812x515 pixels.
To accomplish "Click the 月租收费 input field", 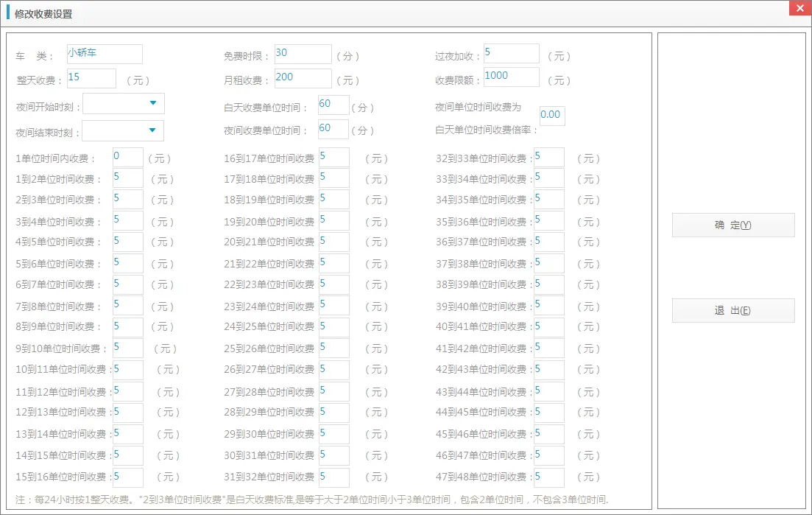I will tap(303, 78).
